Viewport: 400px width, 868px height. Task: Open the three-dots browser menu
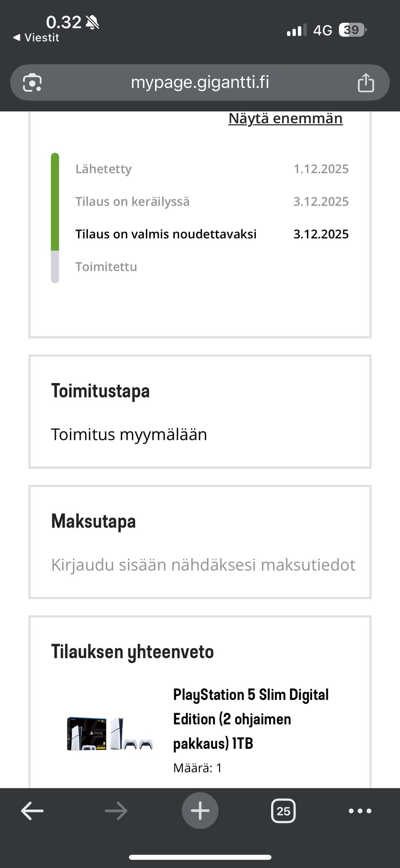click(360, 811)
